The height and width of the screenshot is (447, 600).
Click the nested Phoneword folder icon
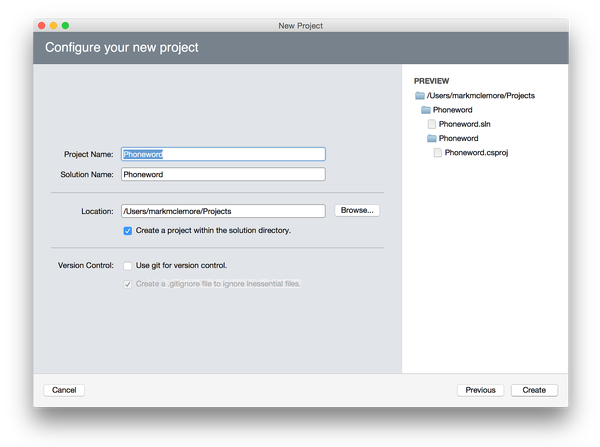(432, 138)
